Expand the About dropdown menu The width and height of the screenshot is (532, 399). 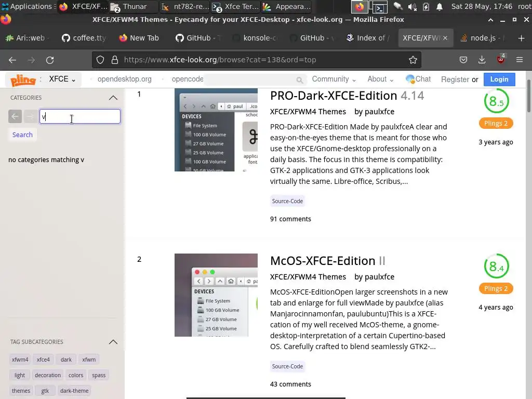coord(380,79)
